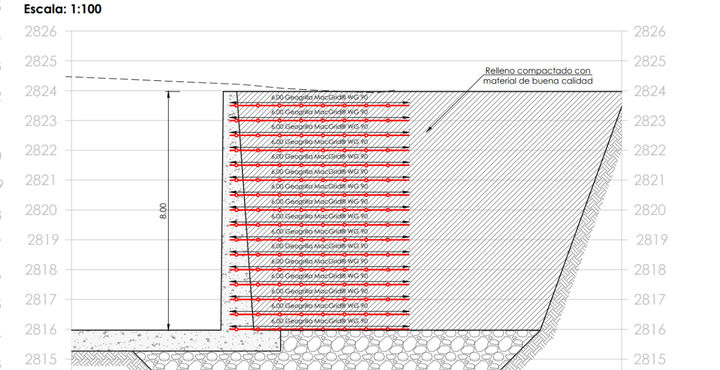This screenshot has width=720, height=370.
Task: Select the topmost 'Geogrilla MacGrid WG 90' label
Action: pos(320,97)
